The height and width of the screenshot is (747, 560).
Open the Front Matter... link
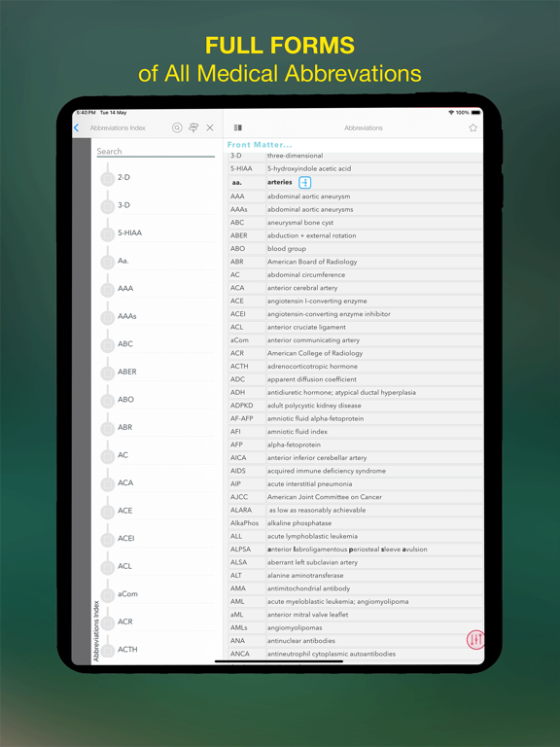pyautogui.click(x=260, y=145)
